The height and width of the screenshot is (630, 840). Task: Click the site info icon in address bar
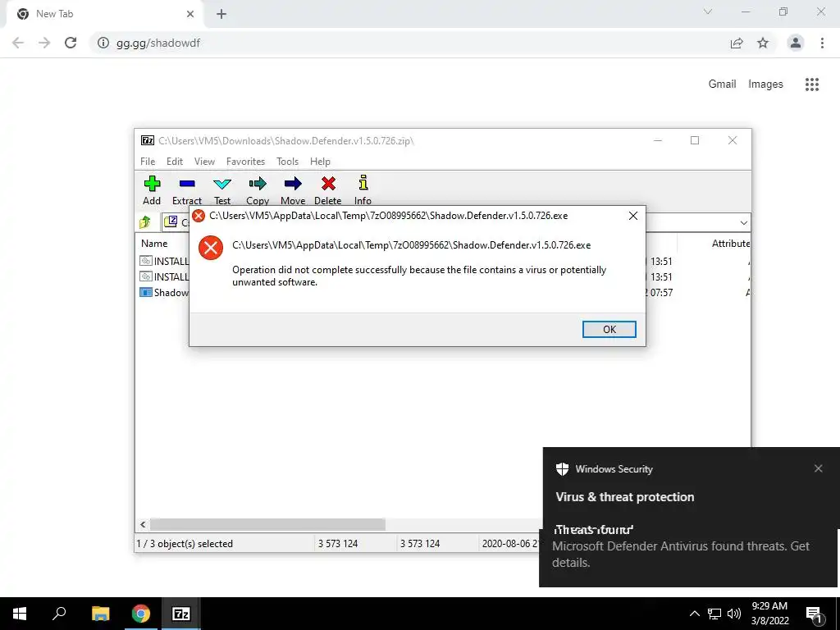(103, 43)
